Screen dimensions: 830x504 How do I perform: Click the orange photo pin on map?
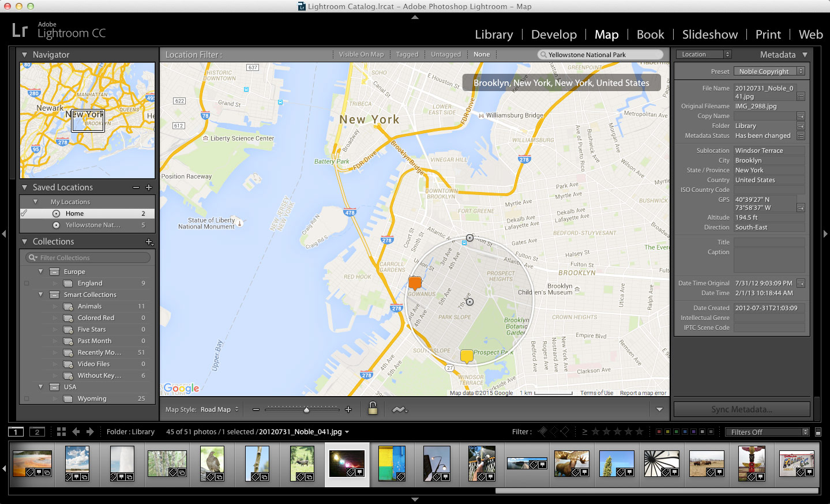415,283
